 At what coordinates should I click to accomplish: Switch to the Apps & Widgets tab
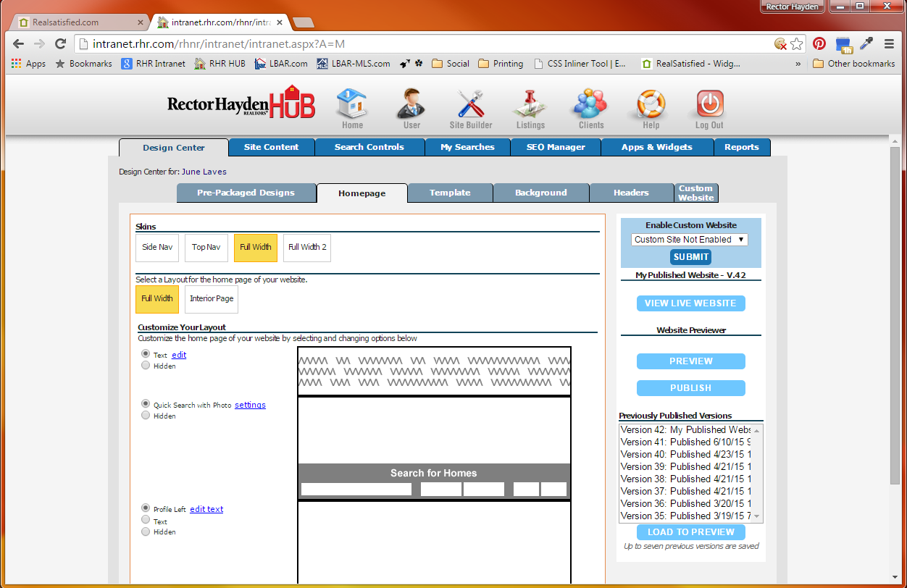(657, 147)
